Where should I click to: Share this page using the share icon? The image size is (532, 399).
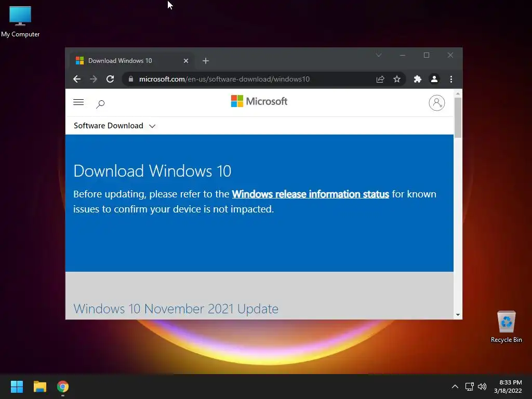[x=380, y=79]
